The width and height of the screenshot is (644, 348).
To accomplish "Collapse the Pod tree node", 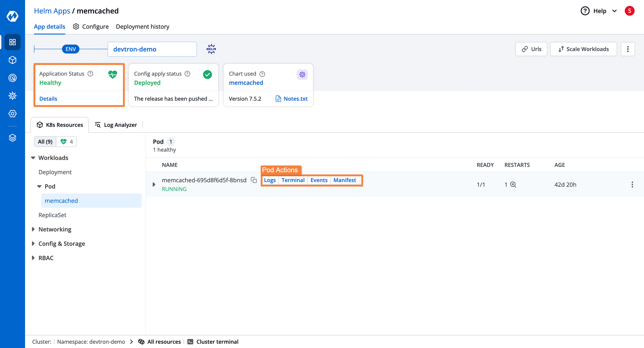I will [39, 186].
